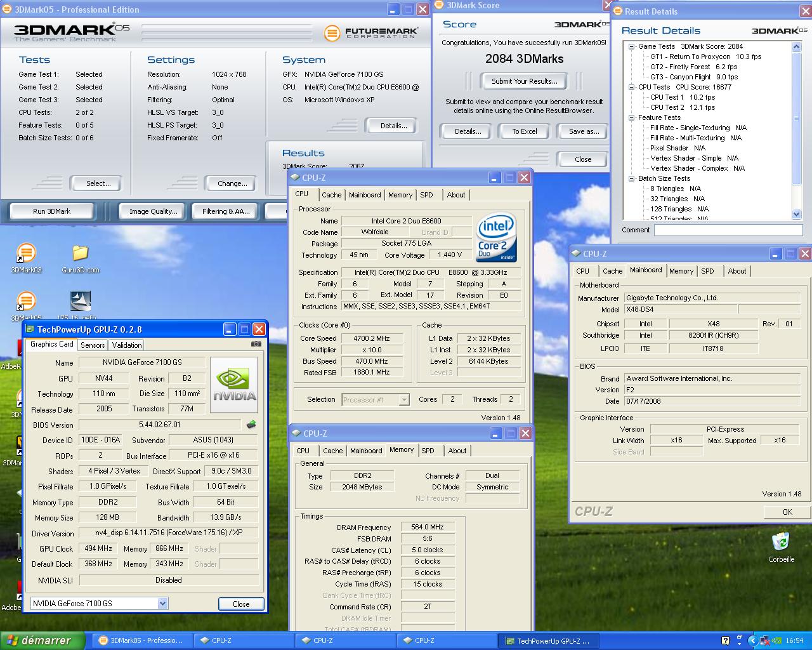Expand hidden tray icons with arrow
The image size is (812, 650).
752,640
